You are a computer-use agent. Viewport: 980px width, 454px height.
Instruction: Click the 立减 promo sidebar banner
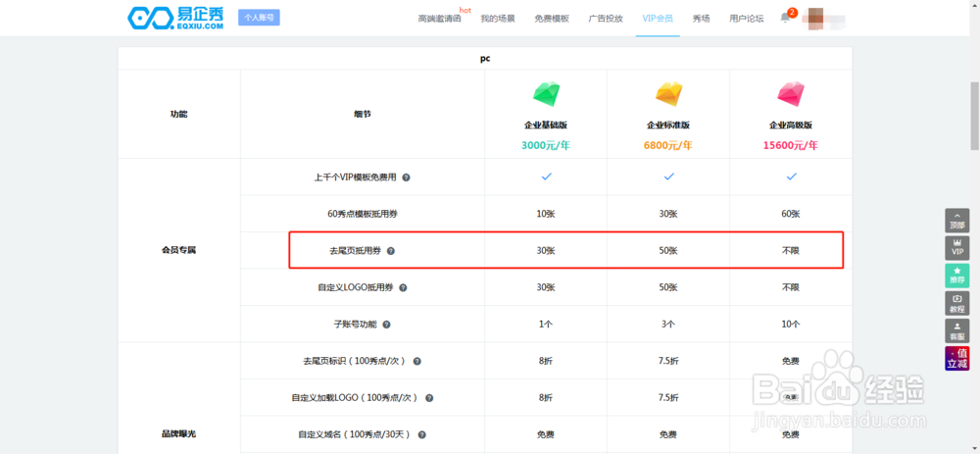(x=956, y=358)
